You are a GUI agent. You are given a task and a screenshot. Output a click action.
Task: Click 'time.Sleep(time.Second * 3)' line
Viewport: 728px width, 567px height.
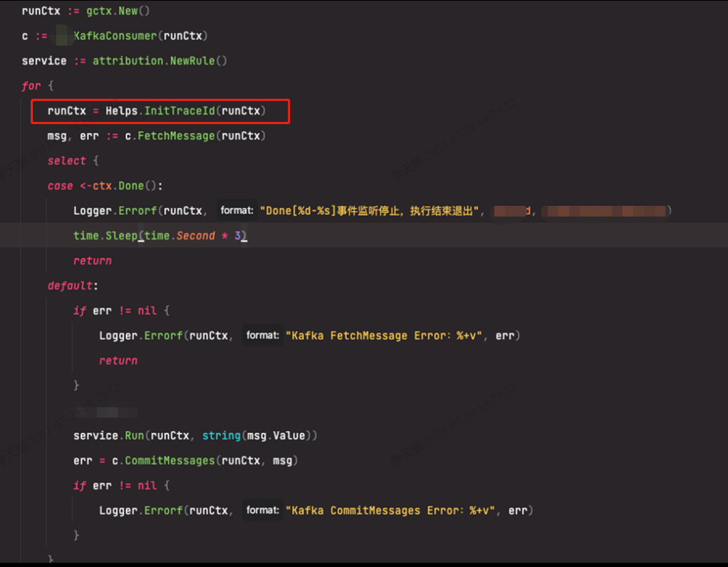coord(160,236)
